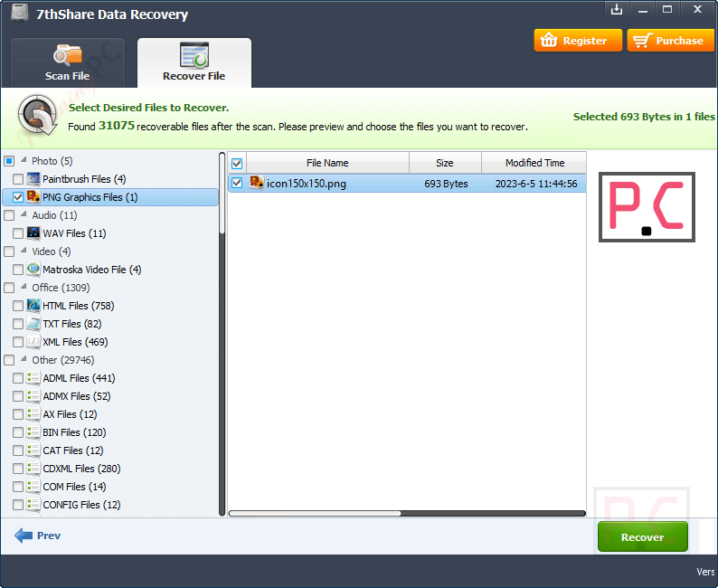
Task: Toggle select-all checkbox in file list header
Action: (x=237, y=163)
